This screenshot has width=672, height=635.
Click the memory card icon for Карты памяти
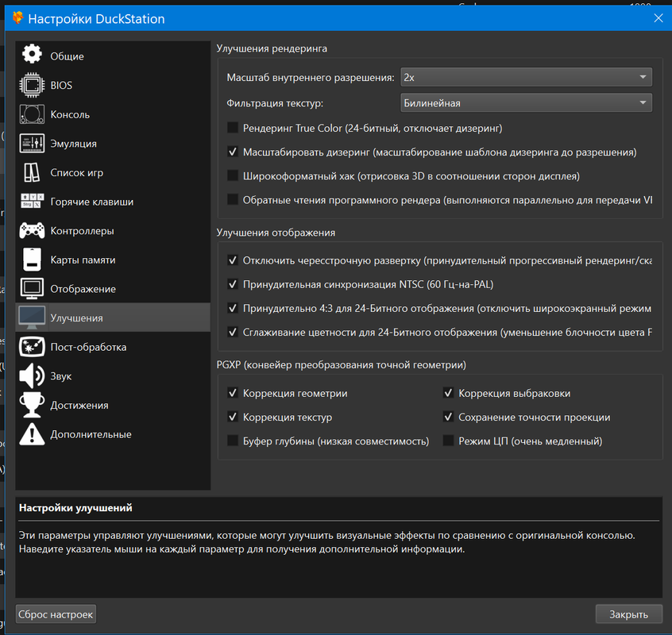click(x=32, y=260)
